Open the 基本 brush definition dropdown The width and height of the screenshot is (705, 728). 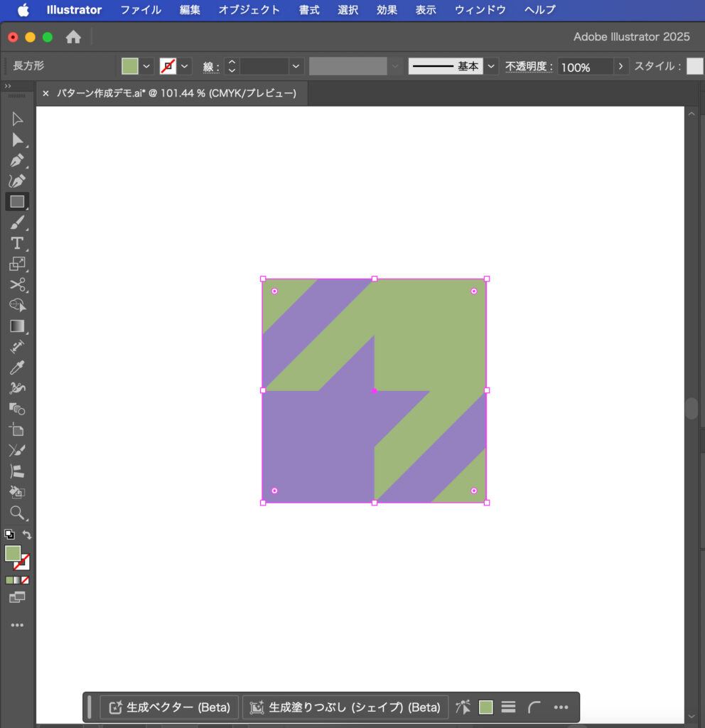[x=491, y=66]
